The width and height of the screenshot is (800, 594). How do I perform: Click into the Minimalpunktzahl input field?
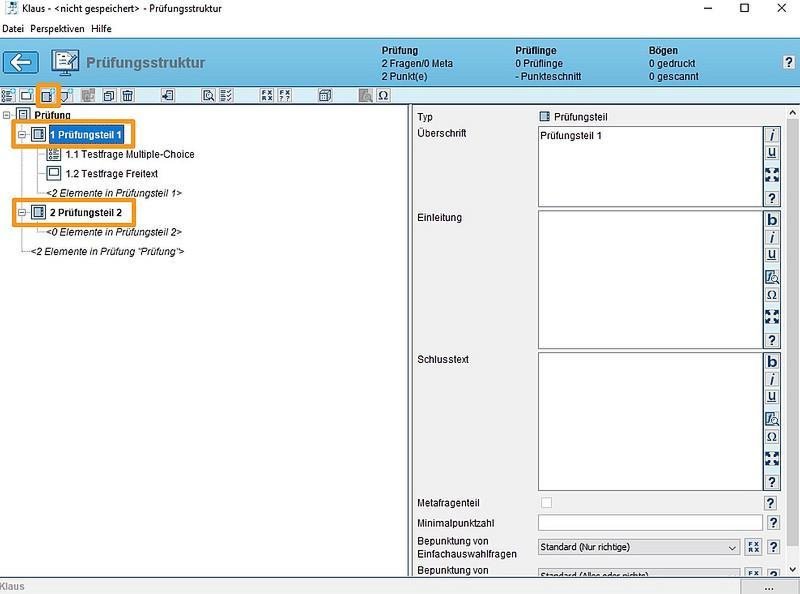coord(650,523)
